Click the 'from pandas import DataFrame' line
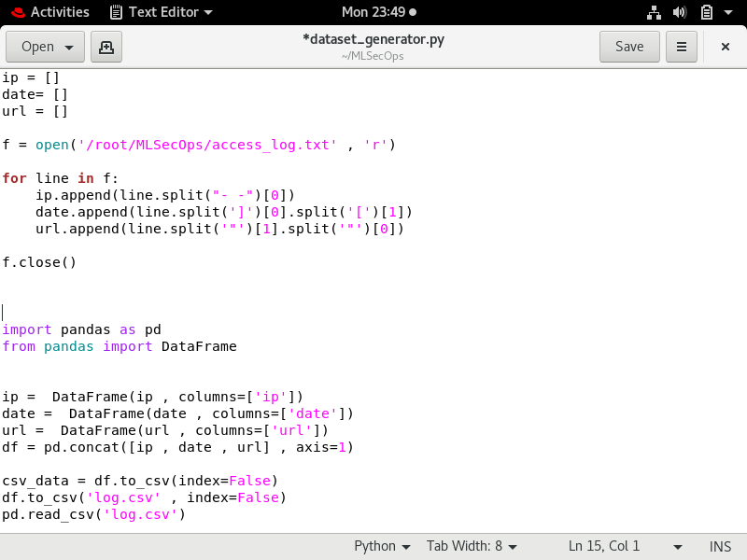Viewport: 747px width, 560px height. [x=120, y=346]
